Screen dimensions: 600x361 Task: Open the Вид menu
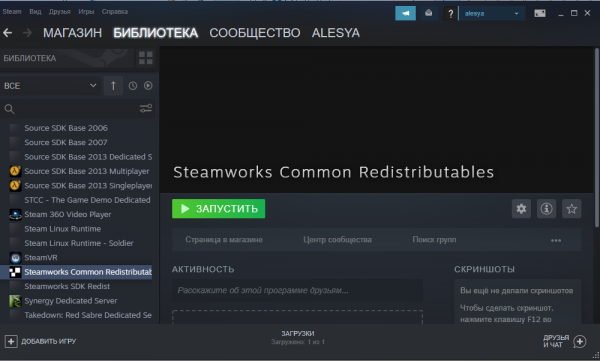[x=35, y=11]
